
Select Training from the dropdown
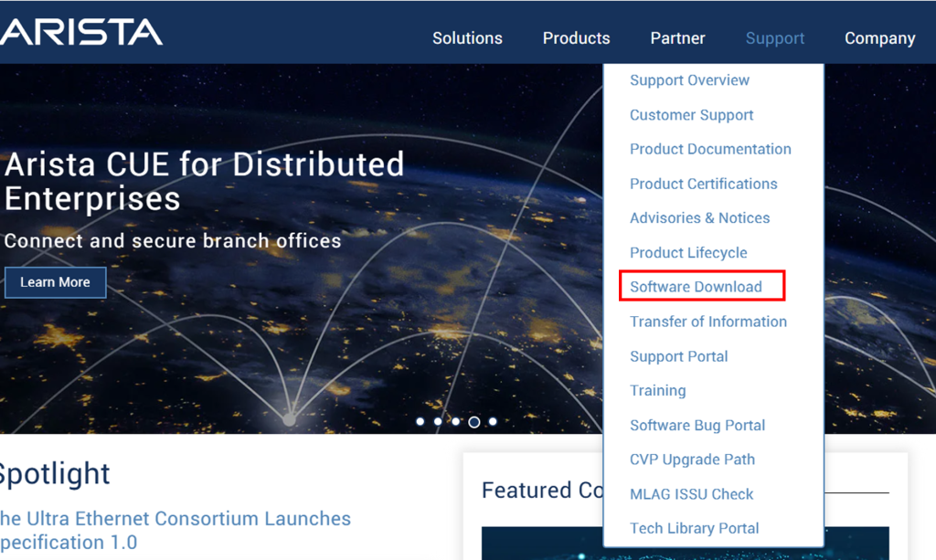(x=658, y=390)
